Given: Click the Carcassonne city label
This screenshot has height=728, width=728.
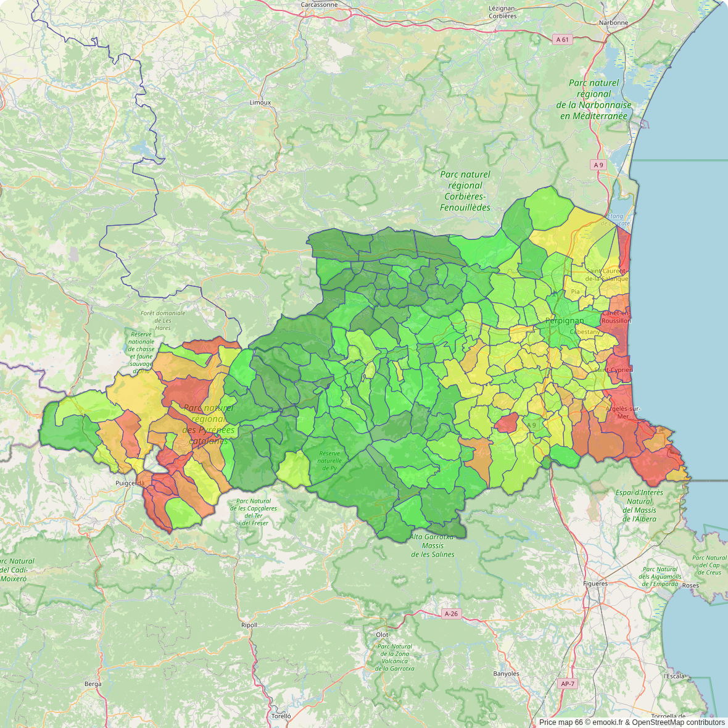Looking at the screenshot, I should click(x=319, y=4).
